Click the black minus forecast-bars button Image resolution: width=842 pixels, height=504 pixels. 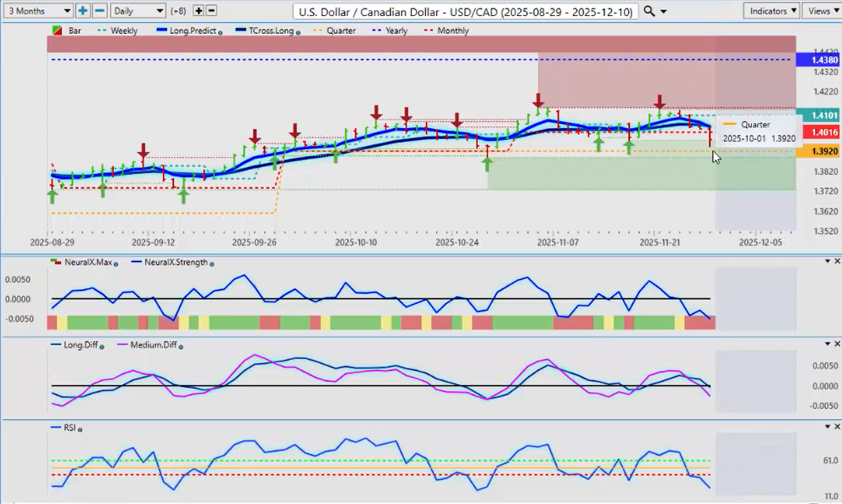click(211, 11)
